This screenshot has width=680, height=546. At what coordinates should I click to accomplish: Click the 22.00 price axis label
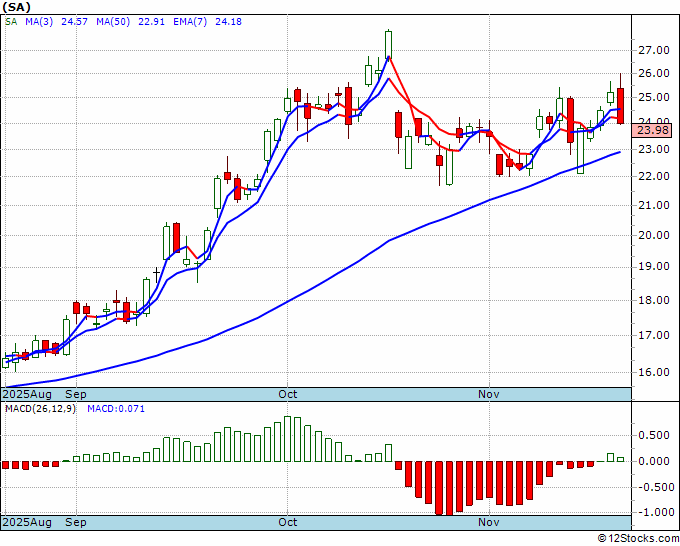coord(654,176)
